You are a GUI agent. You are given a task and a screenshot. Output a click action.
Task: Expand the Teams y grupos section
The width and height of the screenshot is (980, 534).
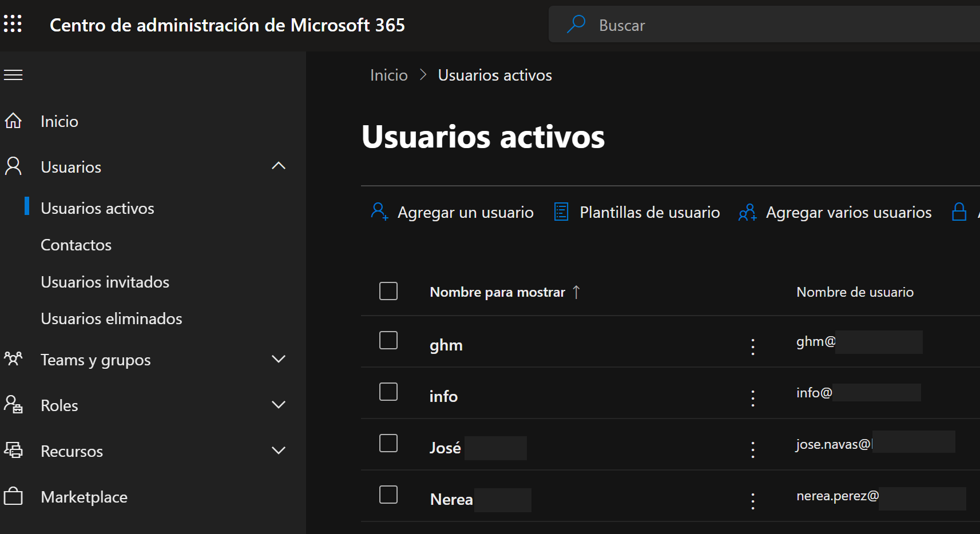279,359
